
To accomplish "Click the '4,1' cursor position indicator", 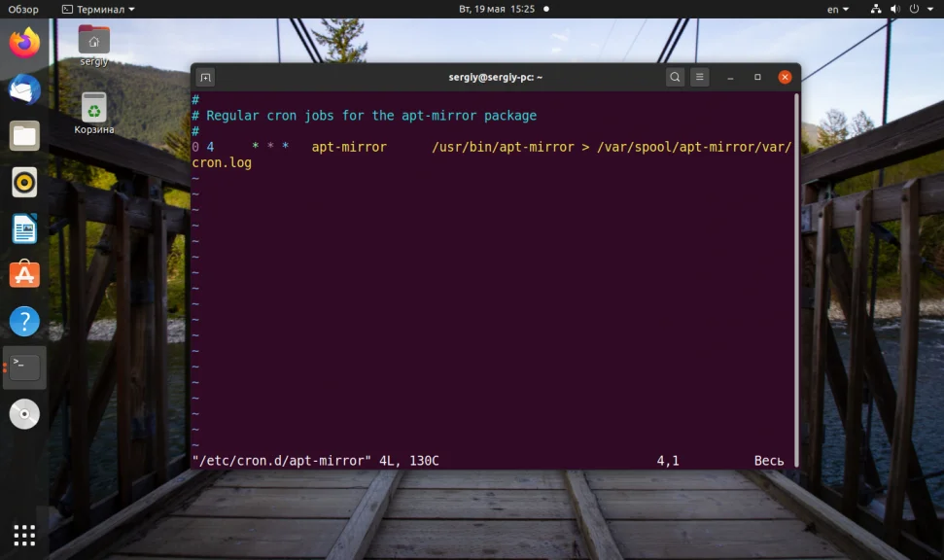I will (668, 461).
